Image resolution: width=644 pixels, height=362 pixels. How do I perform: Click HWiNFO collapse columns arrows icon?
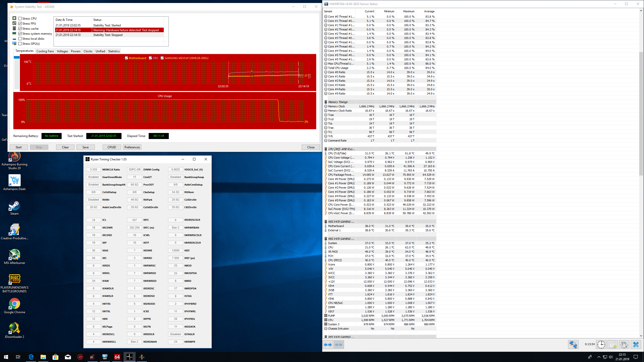tap(339, 345)
